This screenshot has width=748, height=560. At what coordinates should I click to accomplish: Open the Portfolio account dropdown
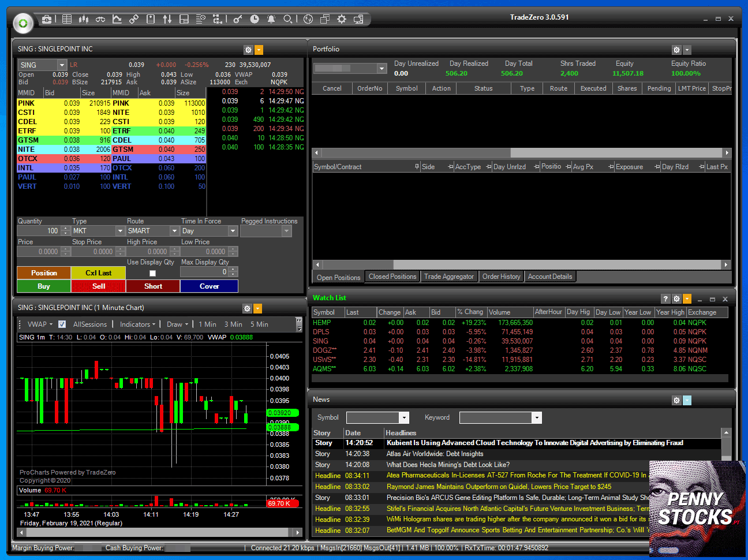pyautogui.click(x=382, y=68)
